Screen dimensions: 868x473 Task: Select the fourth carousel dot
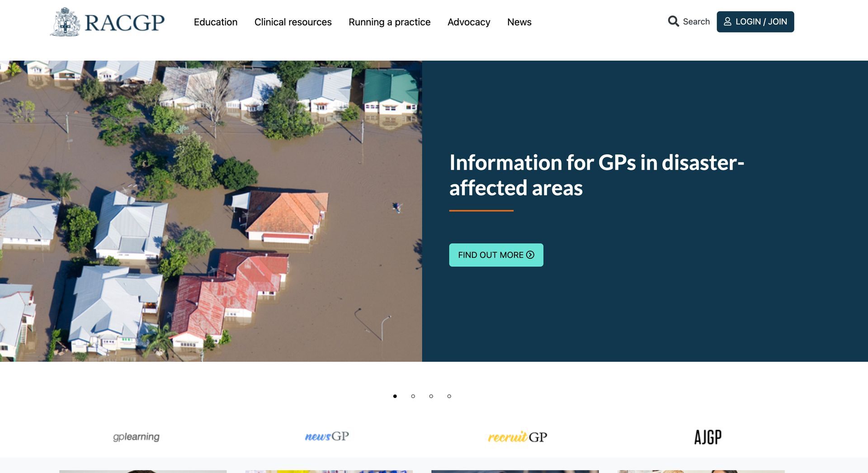(449, 396)
